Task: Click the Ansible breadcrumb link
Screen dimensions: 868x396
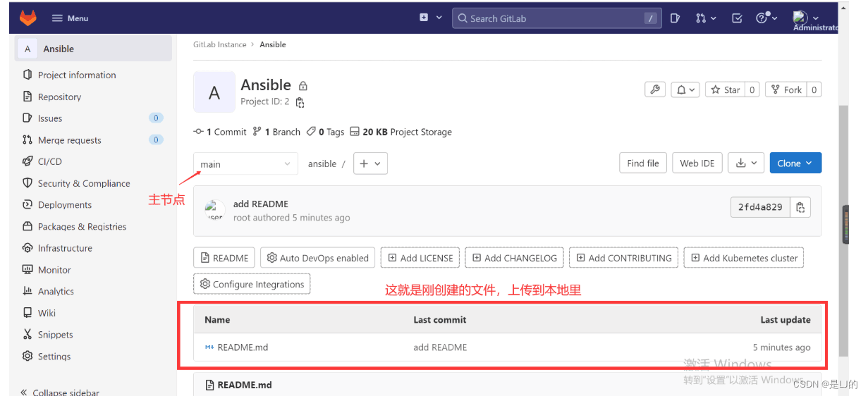Action: (x=273, y=44)
